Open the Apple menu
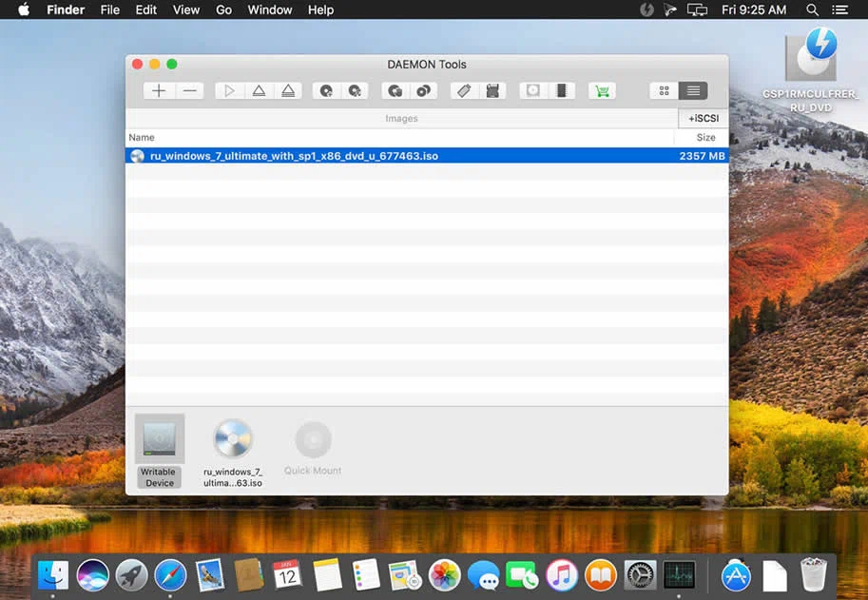This screenshot has height=600, width=868. click(x=23, y=10)
